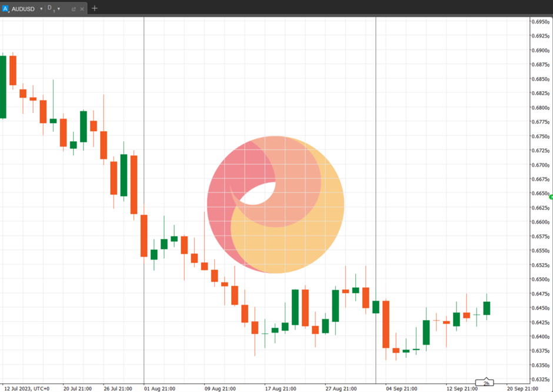The width and height of the screenshot is (553, 392).
Task: Click the 0.6325 price axis label
Action: 541,380
